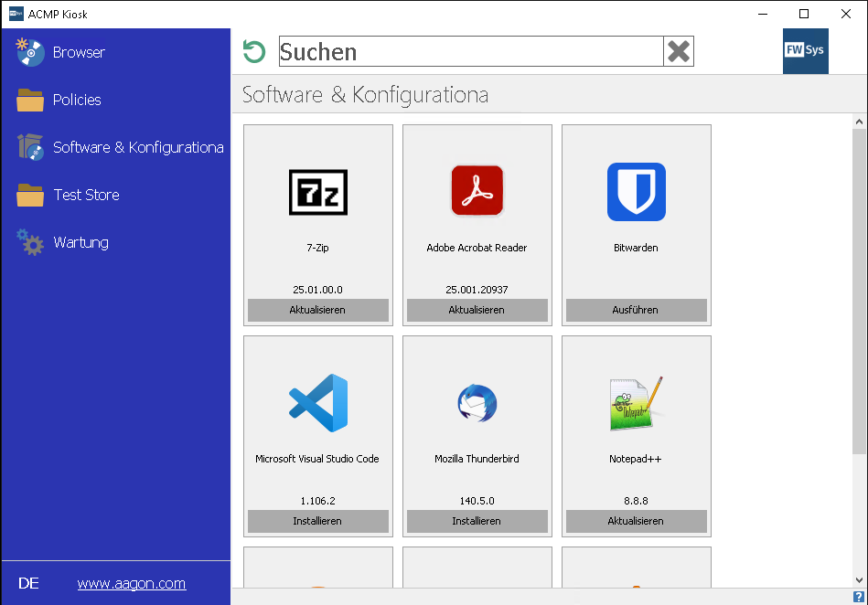Screen dimensions: 868x605
Task: Go to Policies in the sidebar
Action: pos(77,101)
